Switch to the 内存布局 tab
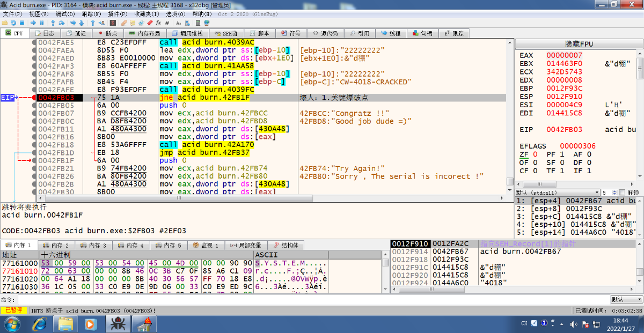The height and width of the screenshot is (333, 644). [x=144, y=33]
